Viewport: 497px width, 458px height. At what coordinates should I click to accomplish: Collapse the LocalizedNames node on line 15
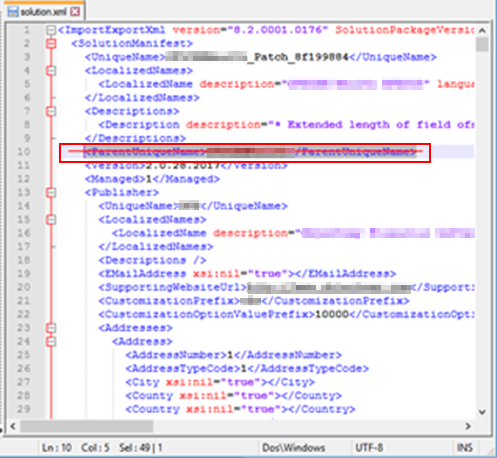coord(51,219)
